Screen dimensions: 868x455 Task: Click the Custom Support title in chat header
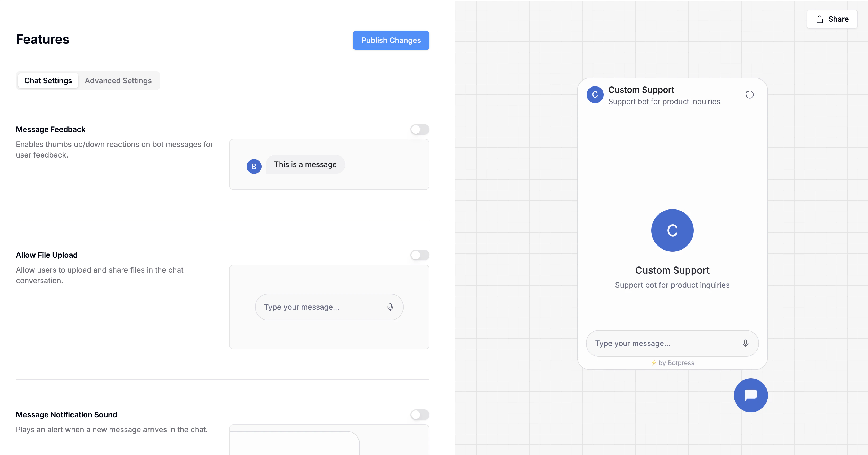pos(641,90)
